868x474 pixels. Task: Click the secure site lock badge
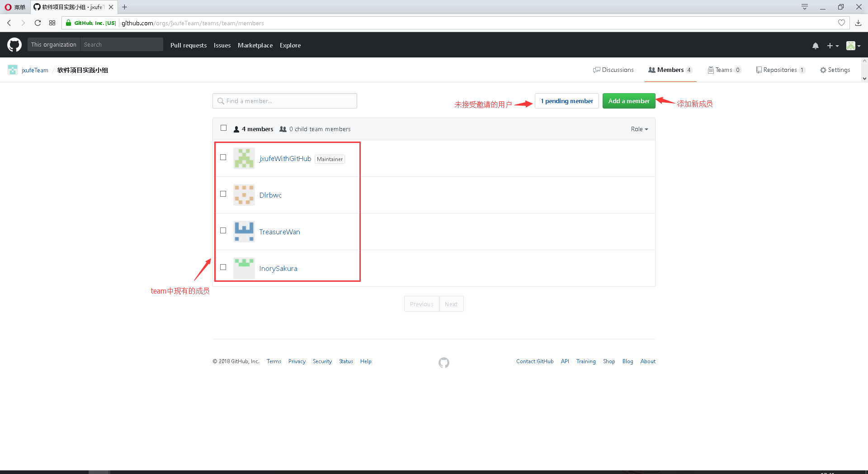(91, 23)
